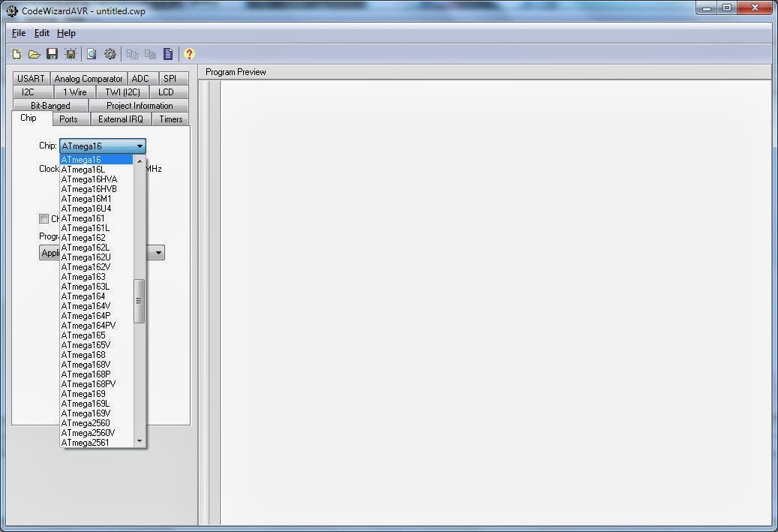The width and height of the screenshot is (778, 532).
Task: Switch to the Bit-Banged tab
Action: tap(50, 105)
